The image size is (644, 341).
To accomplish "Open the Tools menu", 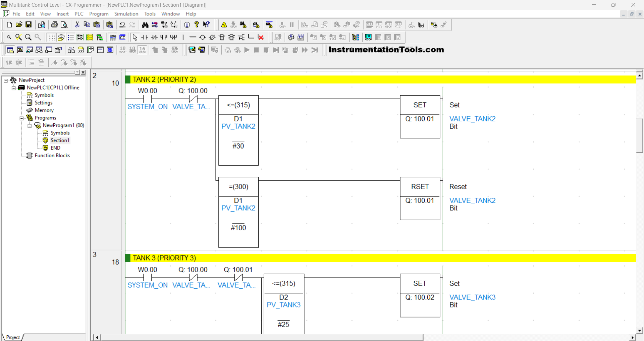I will click(150, 14).
